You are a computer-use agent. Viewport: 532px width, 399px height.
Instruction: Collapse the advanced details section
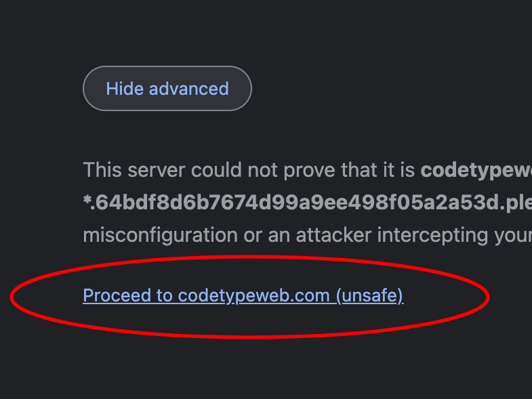click(167, 89)
